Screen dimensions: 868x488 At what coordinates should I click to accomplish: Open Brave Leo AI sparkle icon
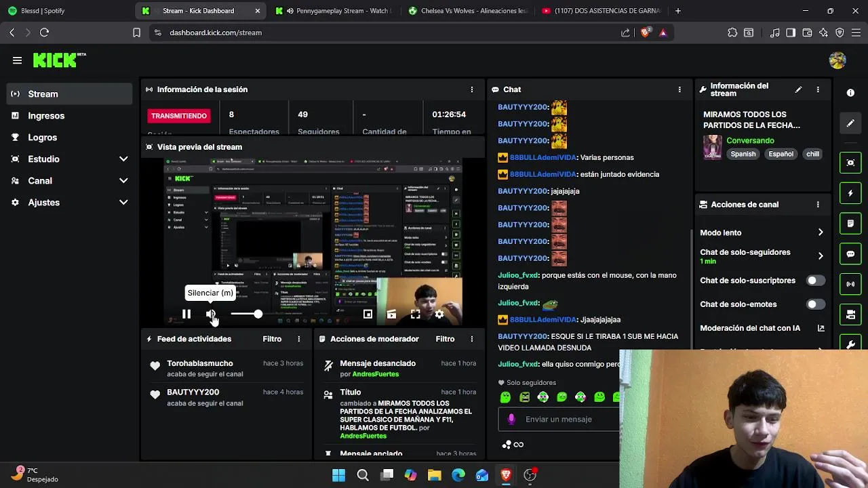click(823, 33)
